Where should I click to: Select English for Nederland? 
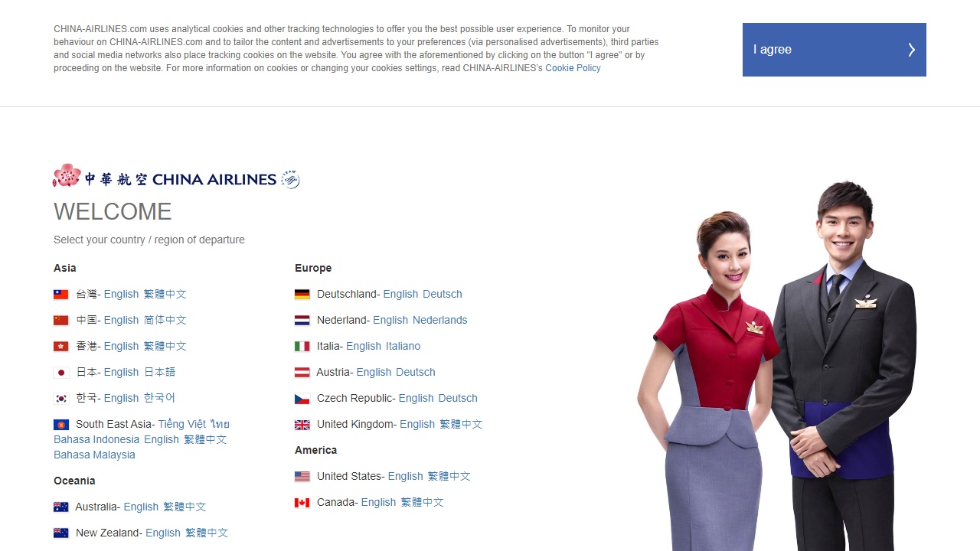390,320
